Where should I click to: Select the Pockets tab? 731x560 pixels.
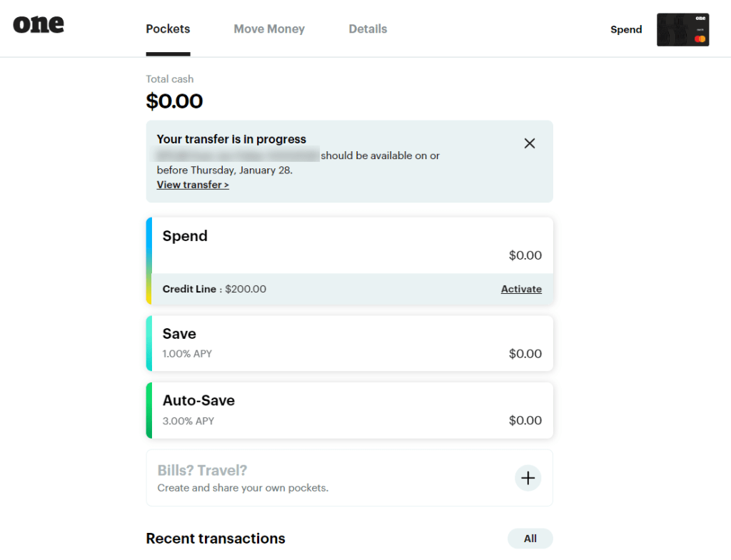point(168,29)
